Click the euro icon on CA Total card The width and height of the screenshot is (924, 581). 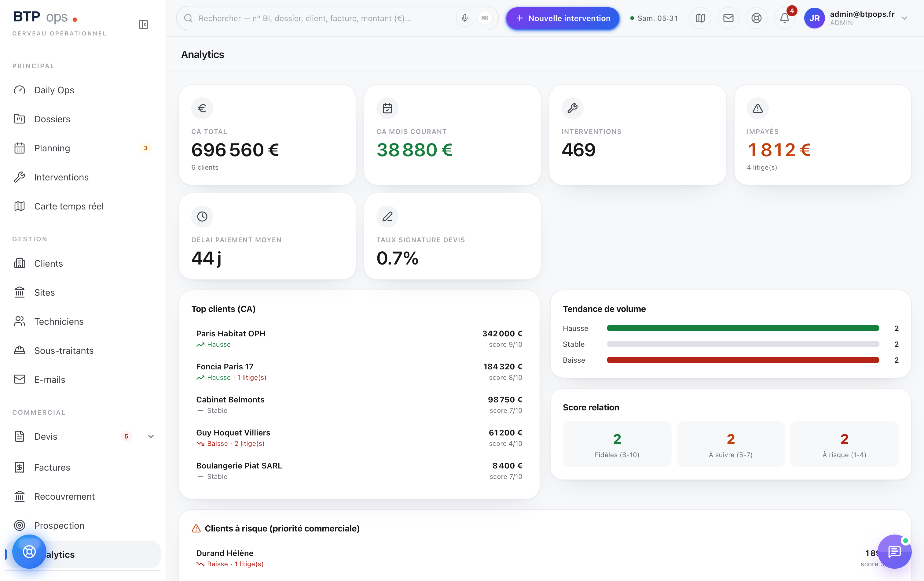point(202,108)
